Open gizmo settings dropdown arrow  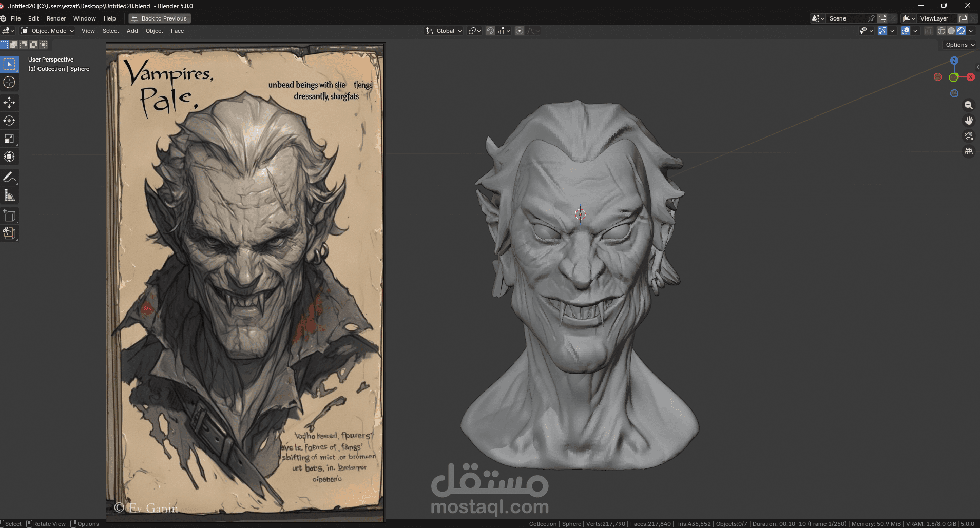(892, 31)
